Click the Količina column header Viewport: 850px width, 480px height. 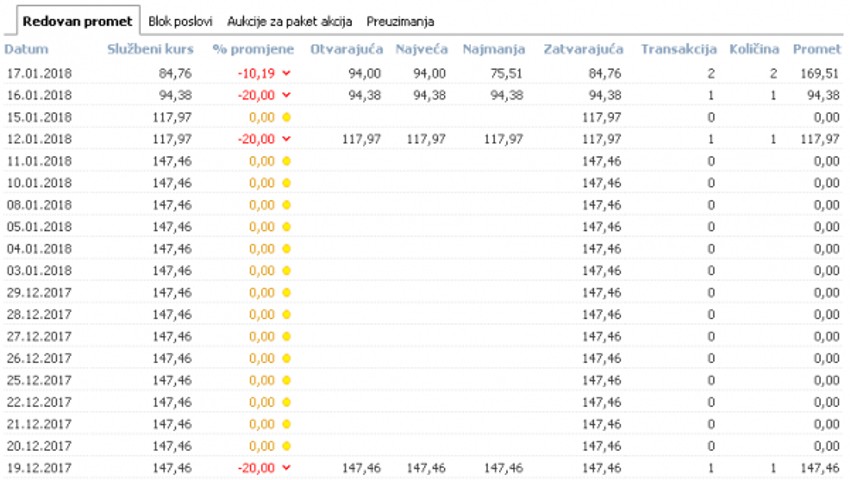pyautogui.click(x=754, y=48)
